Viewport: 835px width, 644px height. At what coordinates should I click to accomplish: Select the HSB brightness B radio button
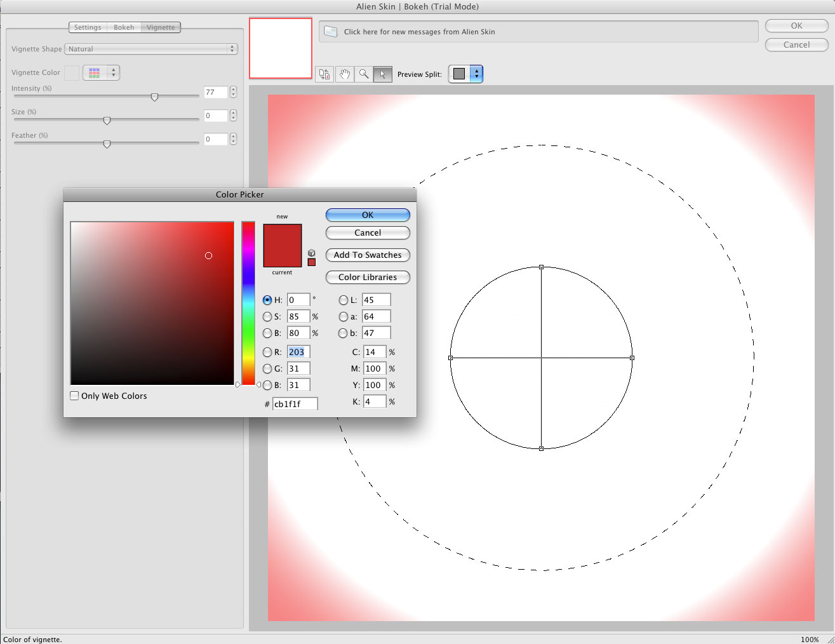(267, 333)
